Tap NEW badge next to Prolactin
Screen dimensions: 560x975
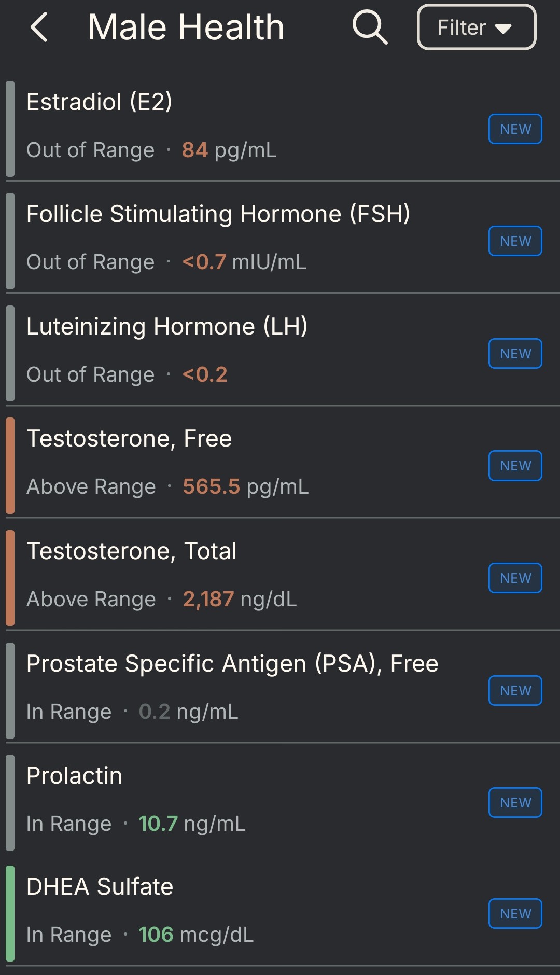[x=515, y=803]
